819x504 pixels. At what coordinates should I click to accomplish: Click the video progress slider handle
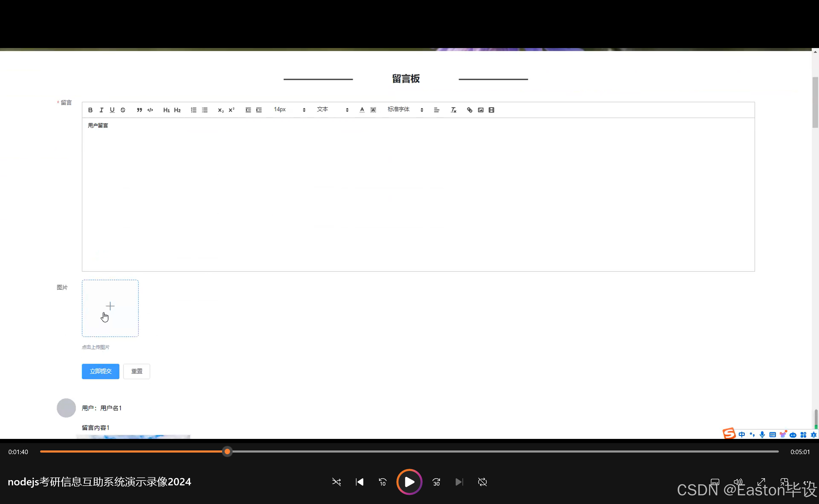[227, 452]
